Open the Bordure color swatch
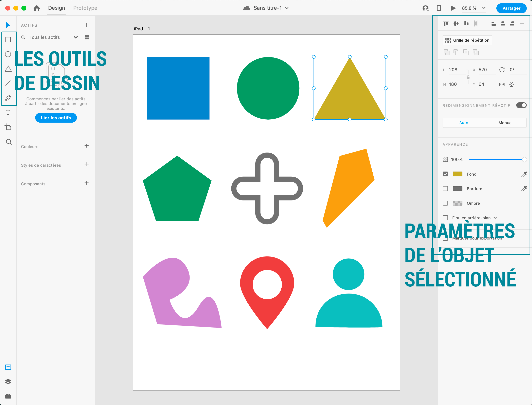532x405 pixels. point(457,189)
